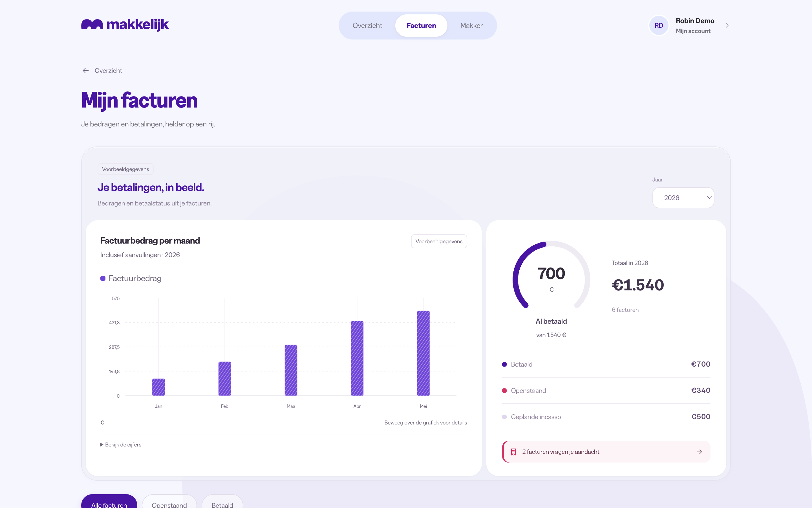The height and width of the screenshot is (508, 812).
Task: Click the €700 Betaald amount
Action: (x=701, y=364)
